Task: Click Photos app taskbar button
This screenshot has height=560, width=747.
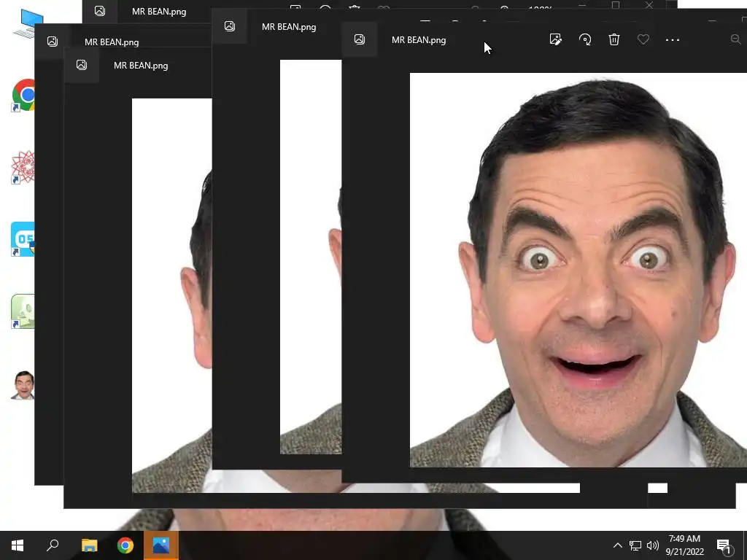Action: [161, 545]
